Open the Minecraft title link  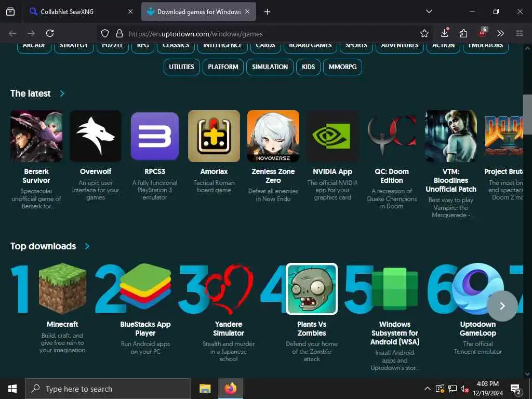point(62,324)
